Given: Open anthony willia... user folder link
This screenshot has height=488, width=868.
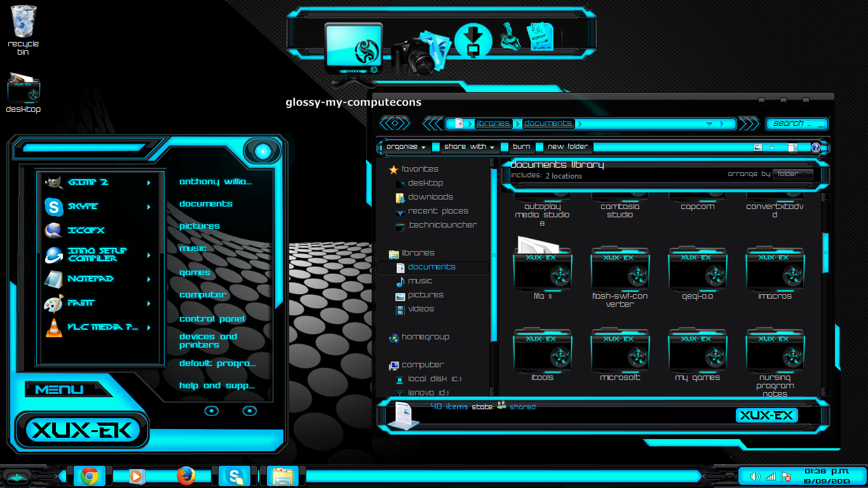Looking at the screenshot, I should [215, 182].
